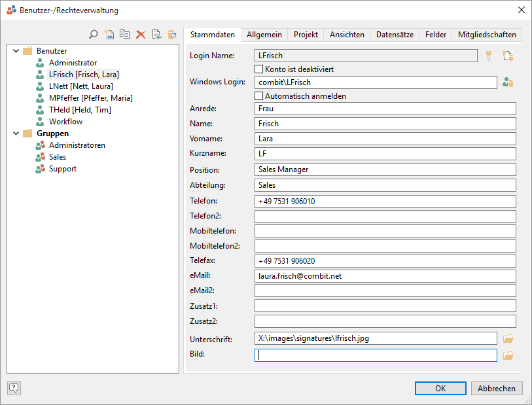Enable the 'Konto ist deaktiviert' checkbox

pyautogui.click(x=259, y=69)
